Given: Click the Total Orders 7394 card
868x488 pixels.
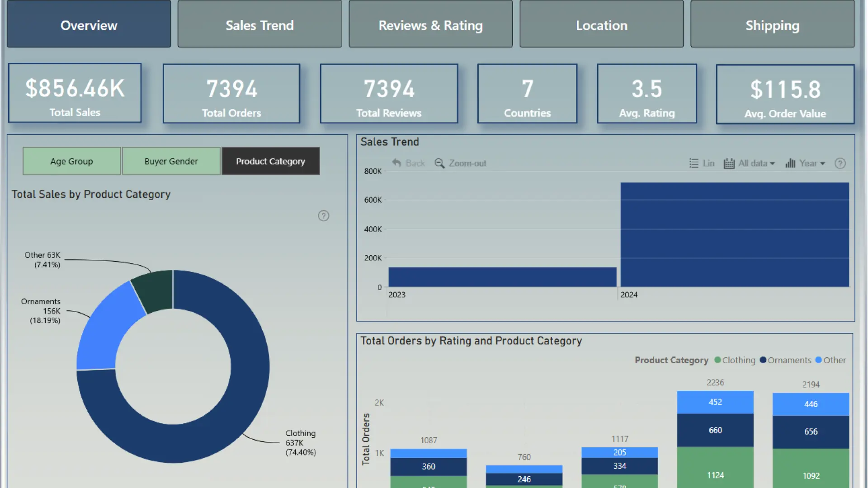Looking at the screenshot, I should coord(231,94).
